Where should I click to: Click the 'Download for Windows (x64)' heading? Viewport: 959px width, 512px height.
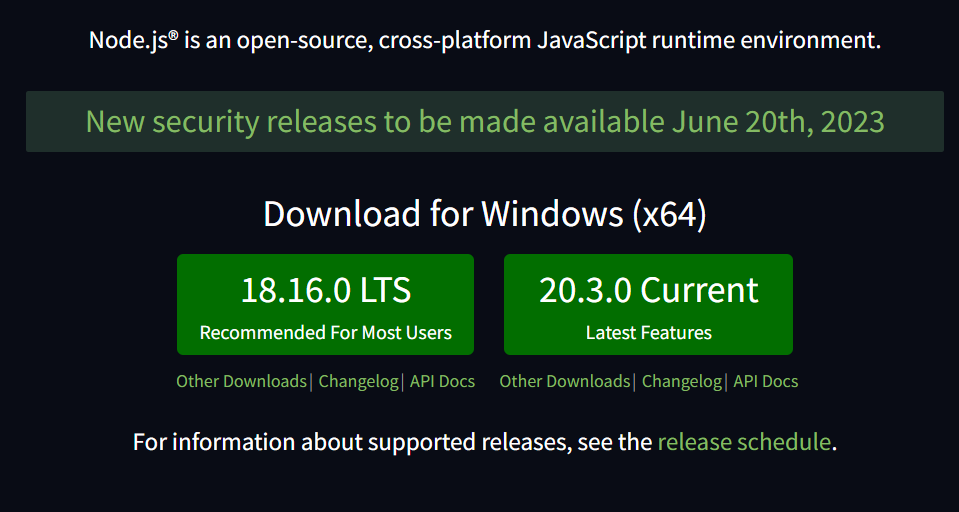point(485,215)
